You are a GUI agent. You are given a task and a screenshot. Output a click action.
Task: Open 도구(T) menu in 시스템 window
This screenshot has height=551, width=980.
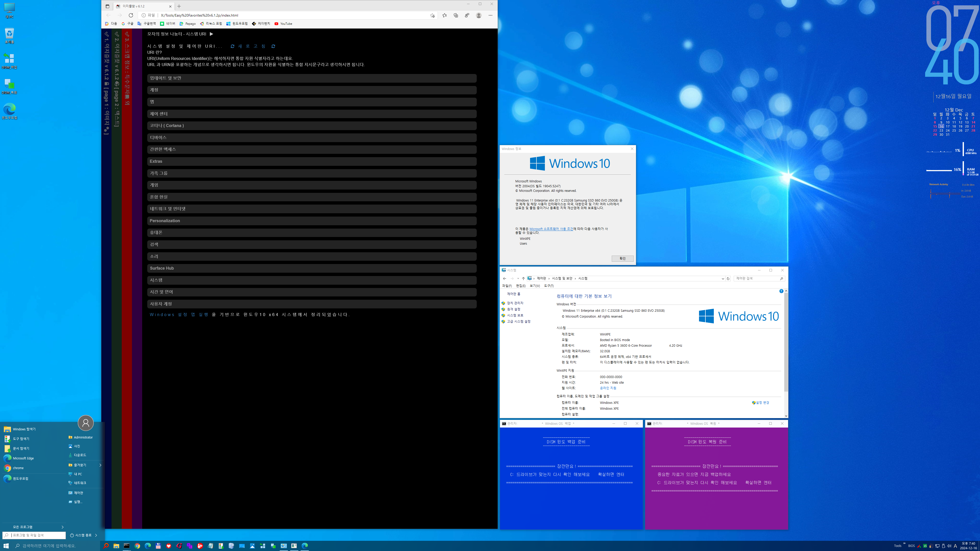tap(549, 286)
